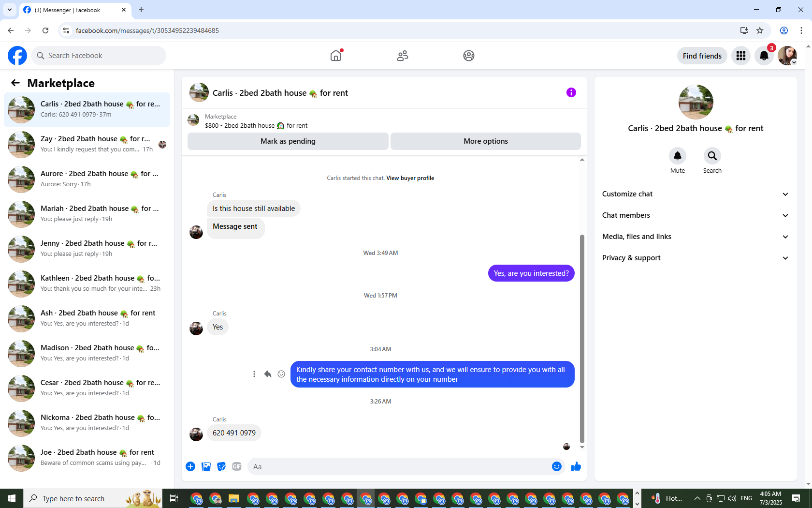
Task: Open the Nickoma conversation
Action: 87,423
